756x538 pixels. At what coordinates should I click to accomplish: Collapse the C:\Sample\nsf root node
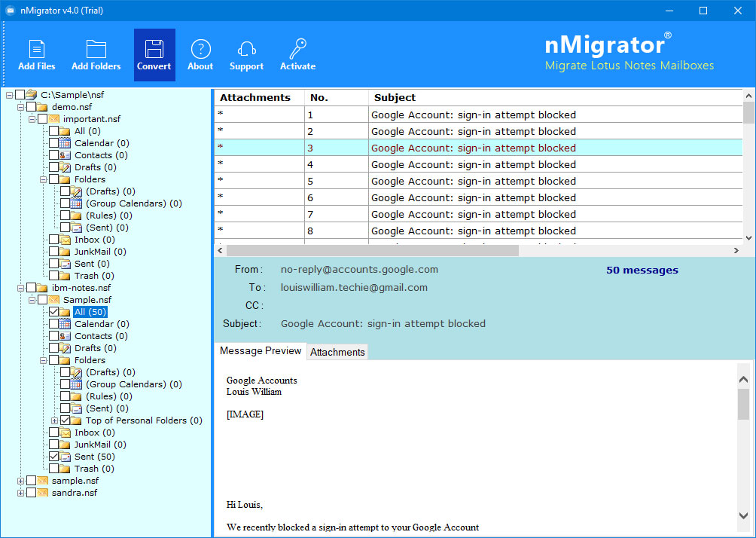point(9,95)
